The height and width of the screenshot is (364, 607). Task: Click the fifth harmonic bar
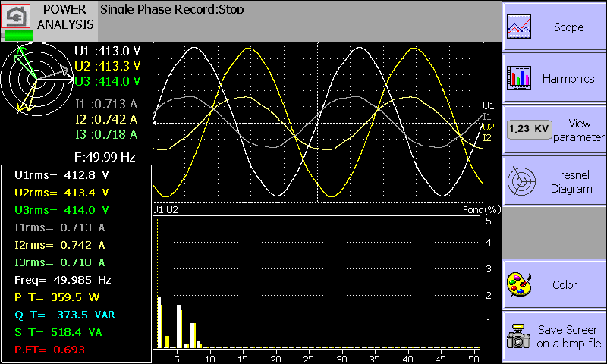180,327
